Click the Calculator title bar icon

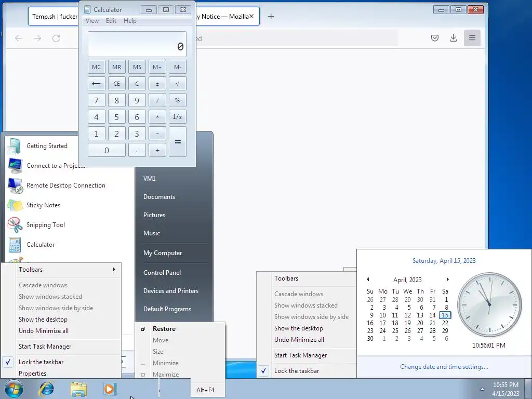87,9
